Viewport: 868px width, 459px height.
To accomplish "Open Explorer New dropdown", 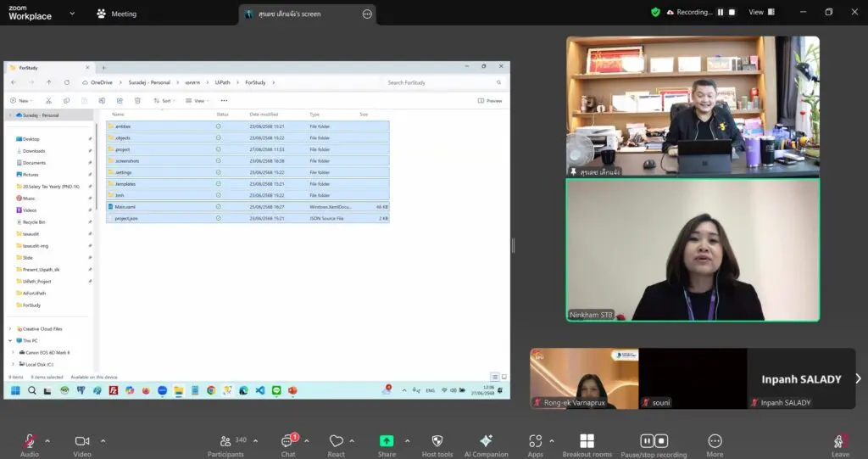I will (21, 100).
